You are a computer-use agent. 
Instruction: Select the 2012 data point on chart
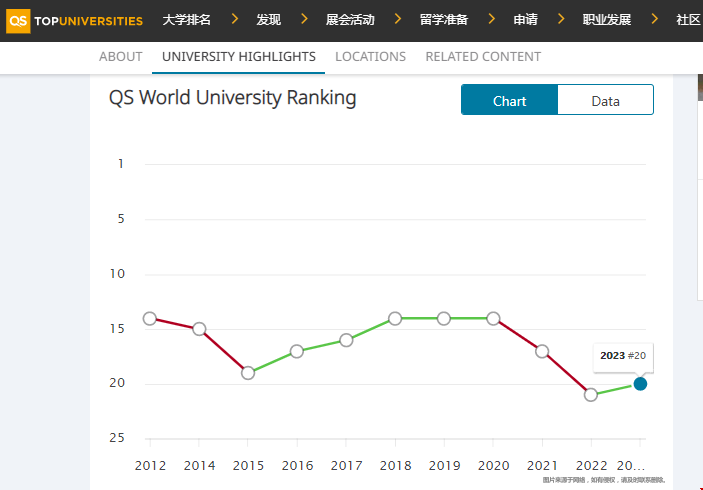(150, 319)
